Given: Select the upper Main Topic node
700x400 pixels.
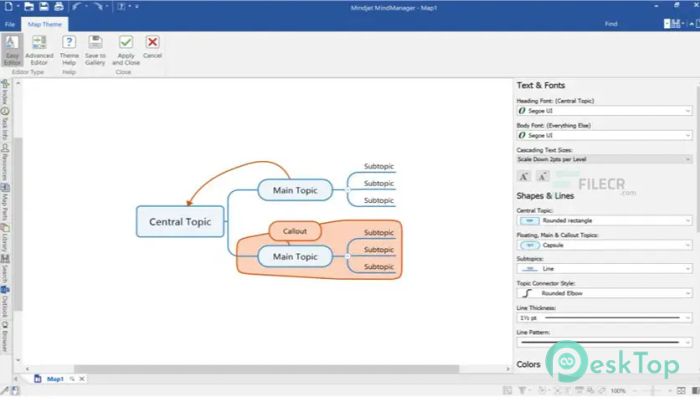Looking at the screenshot, I should (x=295, y=190).
